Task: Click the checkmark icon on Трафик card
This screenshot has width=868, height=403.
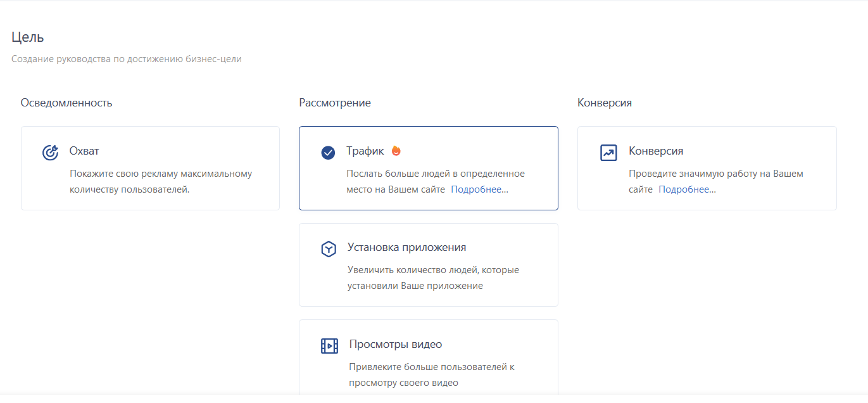Action: (328, 153)
